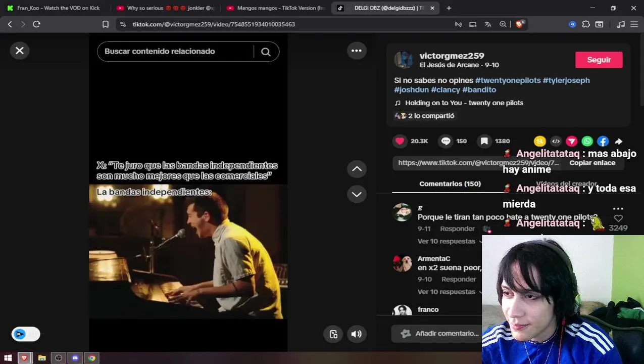The height and width of the screenshot is (364, 644).
Task: Click the translate page icon in the address bar
Action: click(487, 24)
